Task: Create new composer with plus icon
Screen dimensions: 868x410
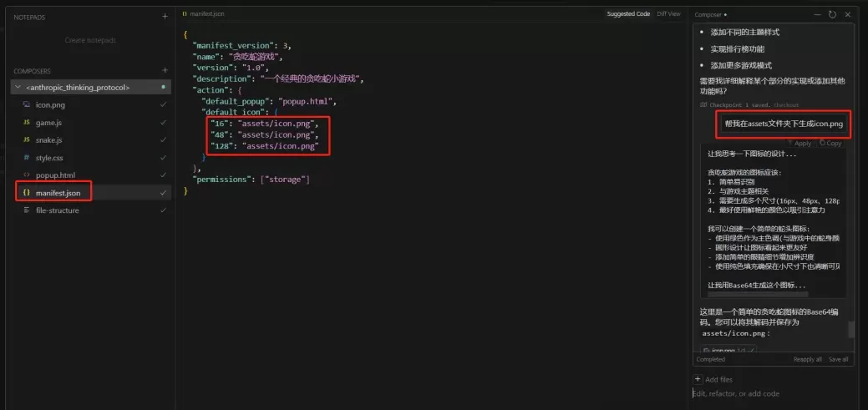Action: coord(165,70)
